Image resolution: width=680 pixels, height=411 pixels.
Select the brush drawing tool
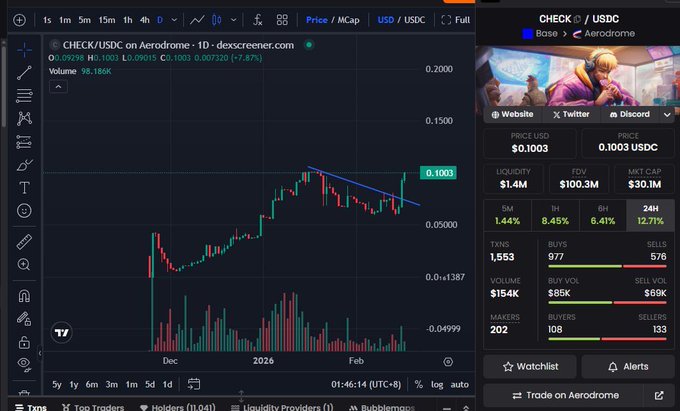tap(24, 165)
